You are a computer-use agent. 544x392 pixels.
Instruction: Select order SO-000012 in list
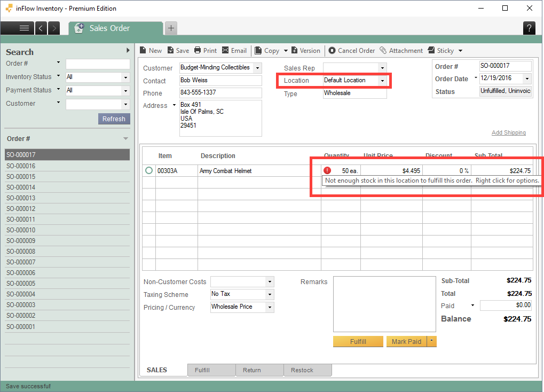point(67,209)
